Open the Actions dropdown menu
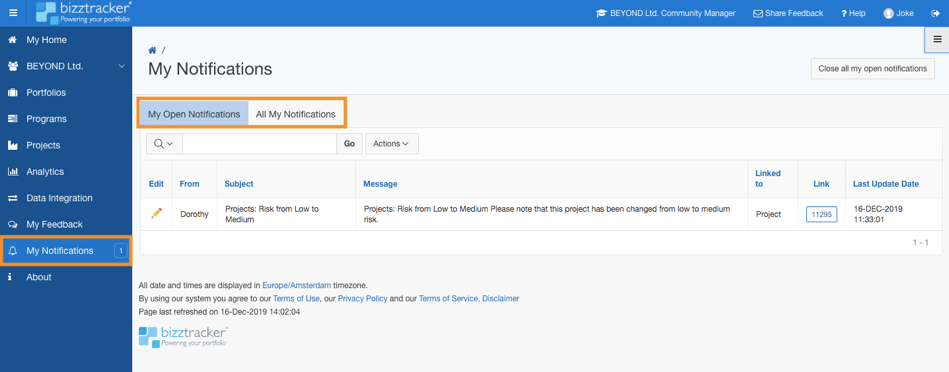The image size is (949, 372). pyautogui.click(x=392, y=144)
